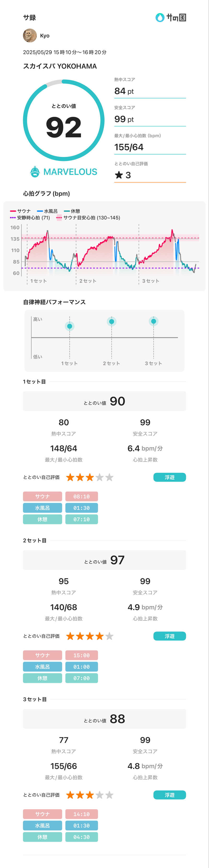Click fifth gray star in 3セット目 rating

pyautogui.click(x=109, y=795)
